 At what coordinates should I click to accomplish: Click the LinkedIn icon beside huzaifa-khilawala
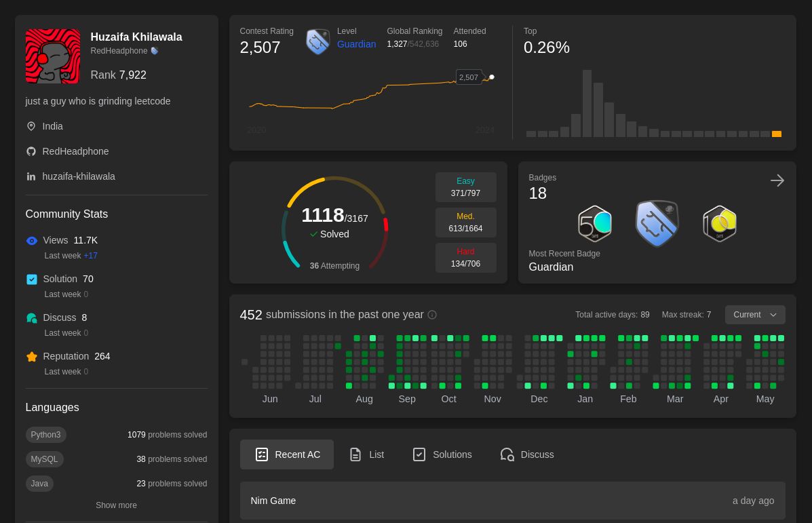(x=31, y=176)
